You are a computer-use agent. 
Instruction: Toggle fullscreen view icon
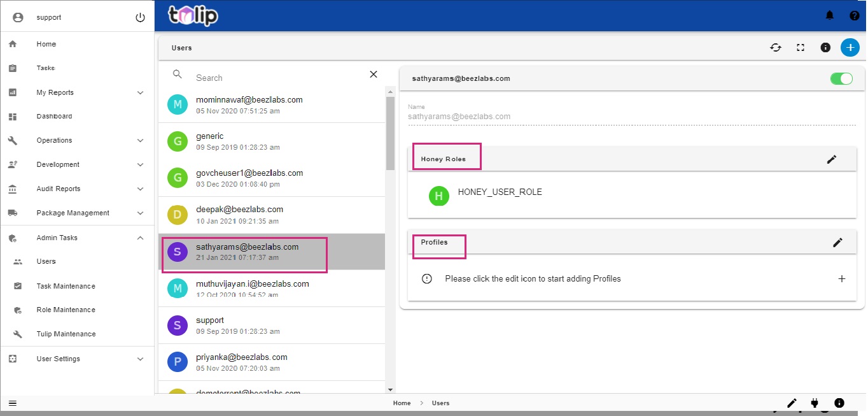pos(801,47)
